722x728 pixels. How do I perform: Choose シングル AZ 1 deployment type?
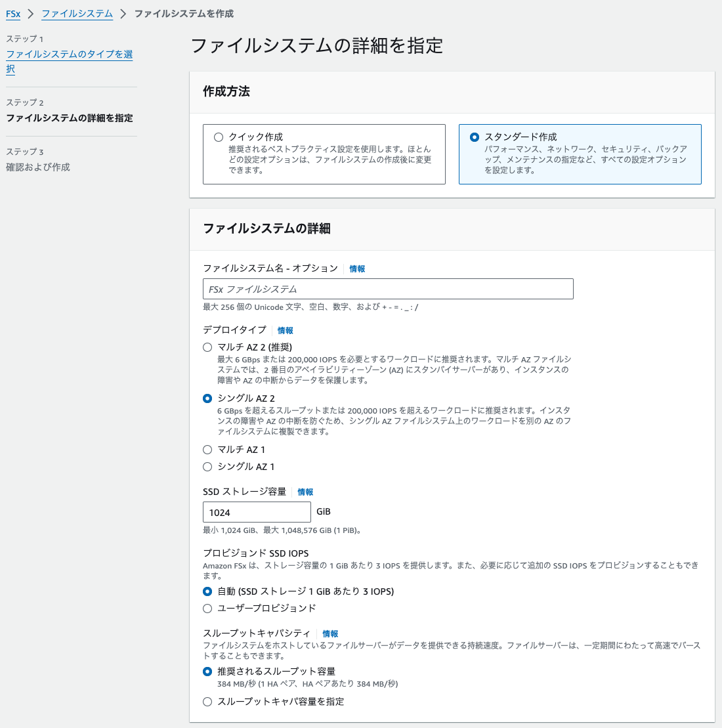(207, 467)
